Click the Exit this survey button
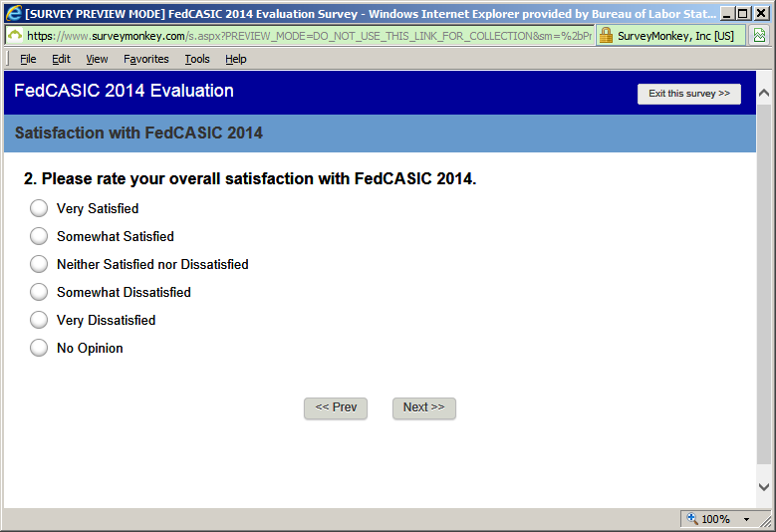Viewport: 776px width, 532px height. (689, 94)
